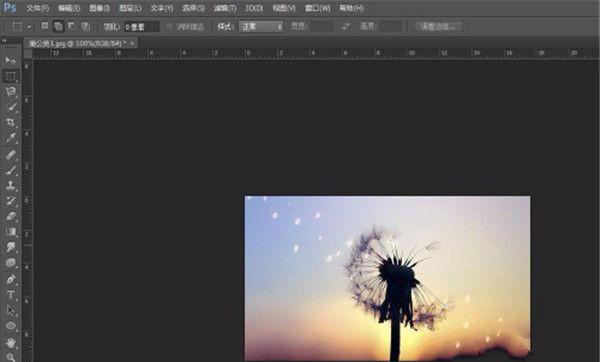This screenshot has height=362, width=600.
Task: Toggle Intersect with selection mode
Action: [x=85, y=26]
